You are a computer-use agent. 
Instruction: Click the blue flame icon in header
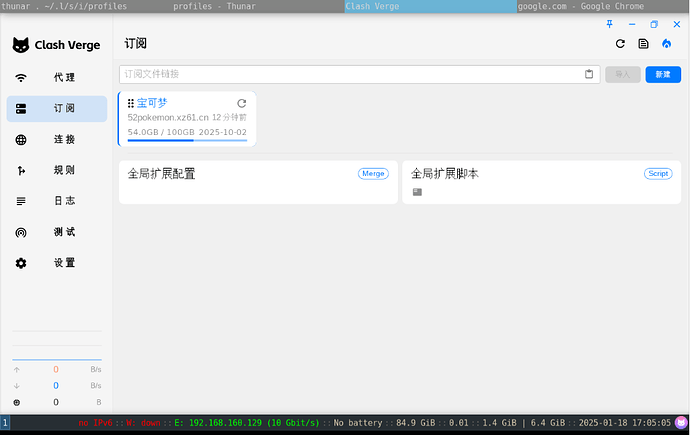coord(667,44)
